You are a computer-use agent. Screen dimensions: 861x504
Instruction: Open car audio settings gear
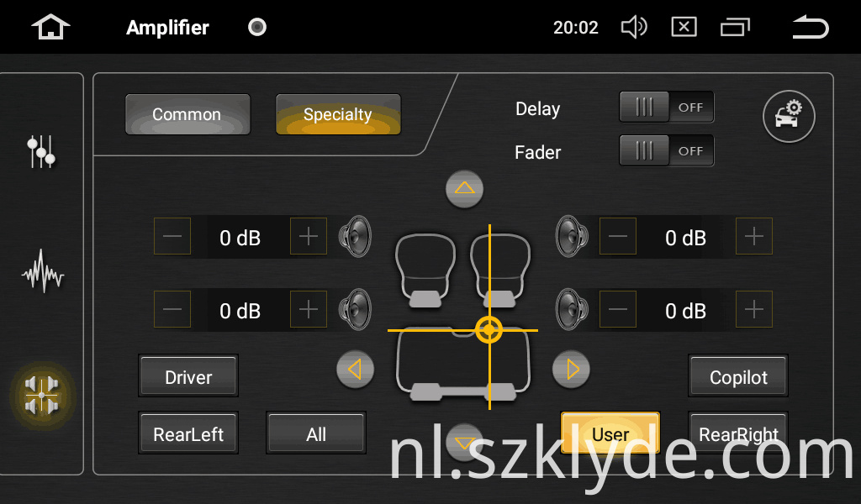789,116
